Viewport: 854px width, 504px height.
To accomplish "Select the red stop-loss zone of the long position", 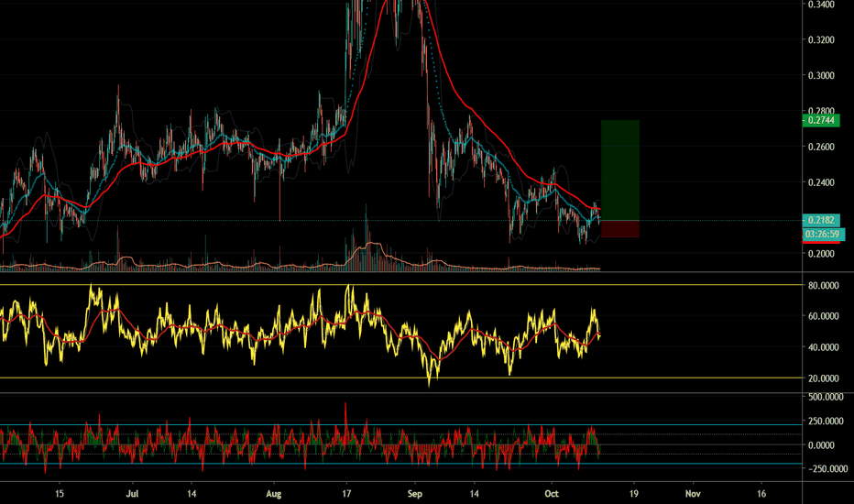I will 619,229.
